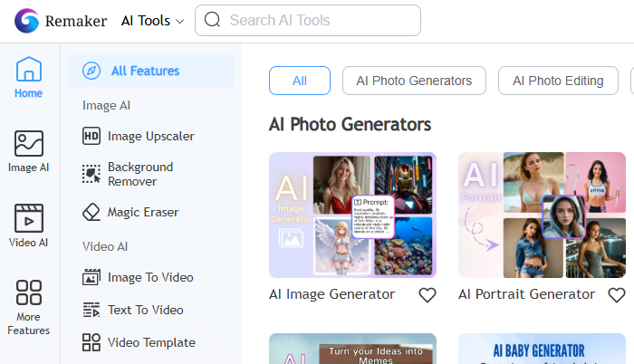Click the Video Template grid icon
The width and height of the screenshot is (634, 364).
pos(91,342)
